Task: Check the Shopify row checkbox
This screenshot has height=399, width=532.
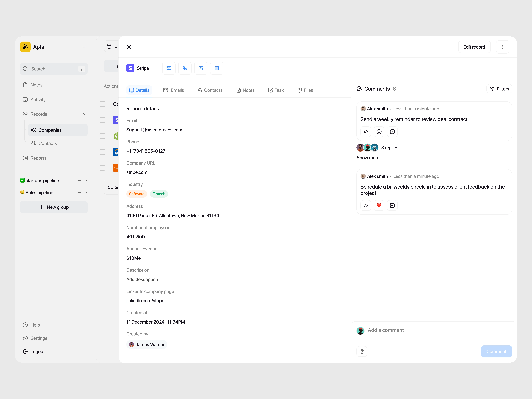Action: point(102,136)
